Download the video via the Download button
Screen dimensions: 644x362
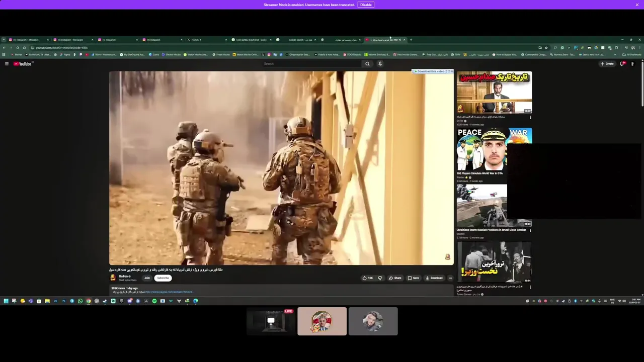(x=434, y=278)
